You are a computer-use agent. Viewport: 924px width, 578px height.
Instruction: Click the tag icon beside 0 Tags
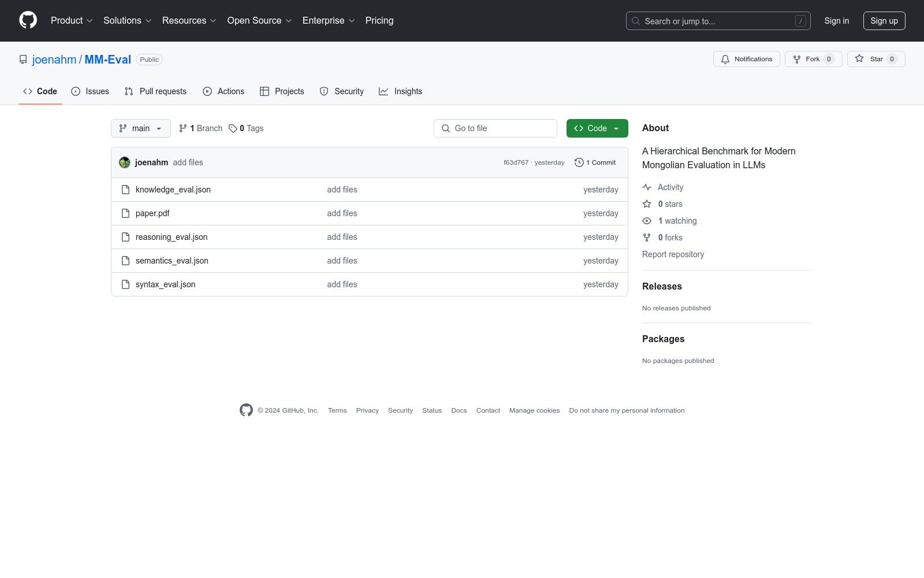pyautogui.click(x=233, y=128)
